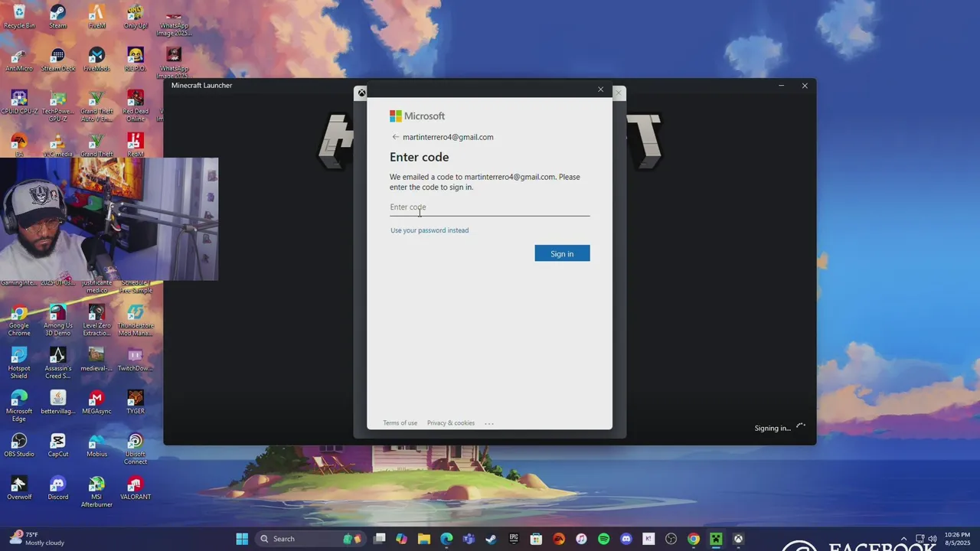The width and height of the screenshot is (980, 551).
Task: Click the blue Sign in button
Action: [562, 253]
